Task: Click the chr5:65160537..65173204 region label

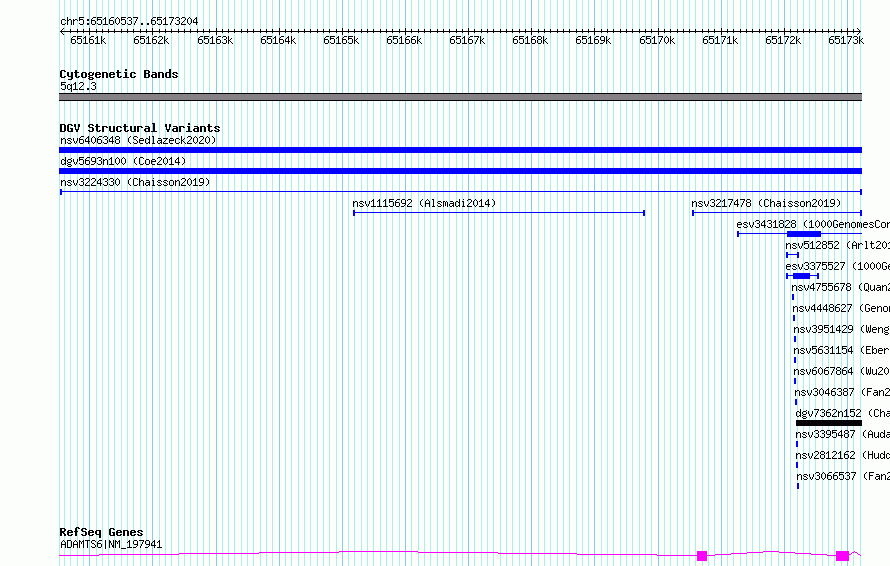Action: click(x=129, y=21)
